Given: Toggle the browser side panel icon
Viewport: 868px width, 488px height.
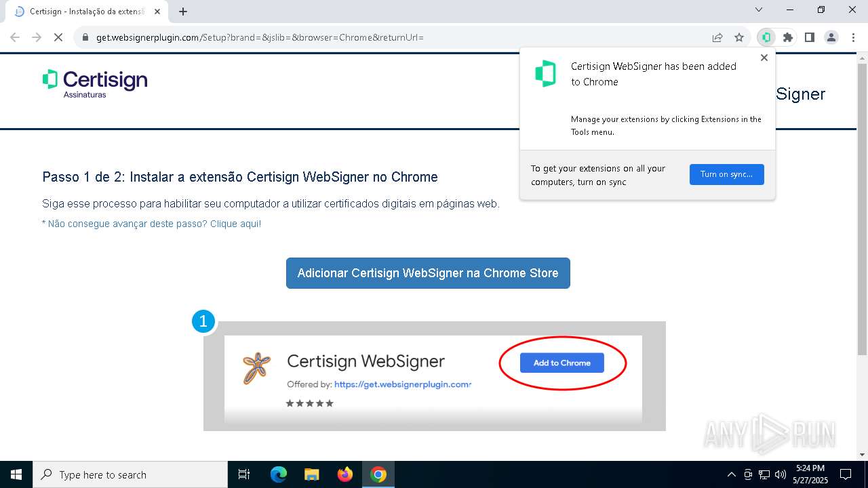Looking at the screenshot, I should 809,37.
